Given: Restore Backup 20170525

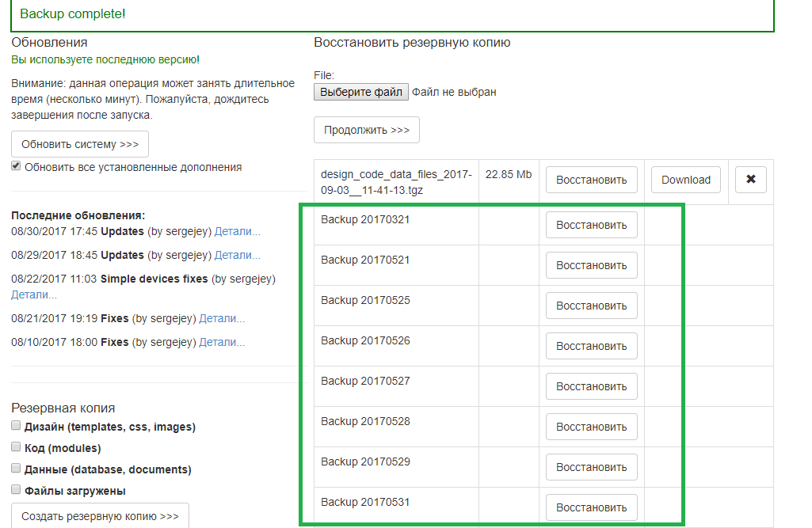Looking at the screenshot, I should click(x=591, y=306).
